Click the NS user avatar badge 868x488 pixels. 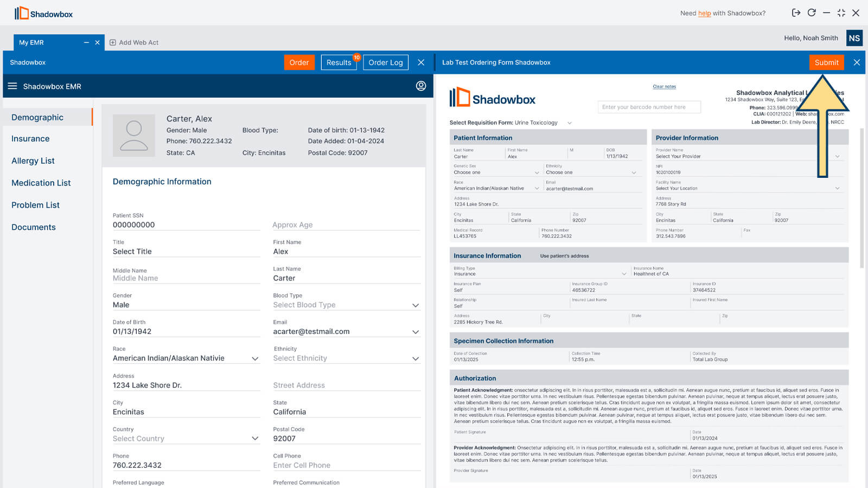pyautogui.click(x=854, y=38)
